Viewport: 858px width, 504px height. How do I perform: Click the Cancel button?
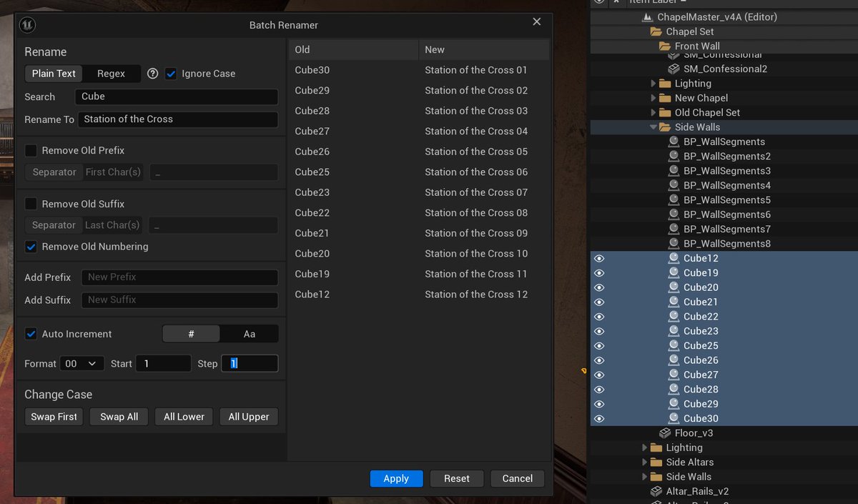tap(518, 478)
